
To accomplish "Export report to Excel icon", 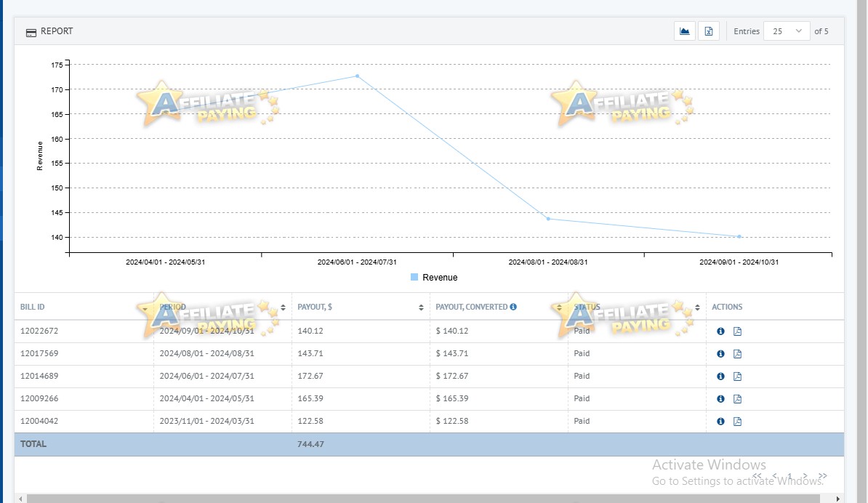I will point(709,31).
